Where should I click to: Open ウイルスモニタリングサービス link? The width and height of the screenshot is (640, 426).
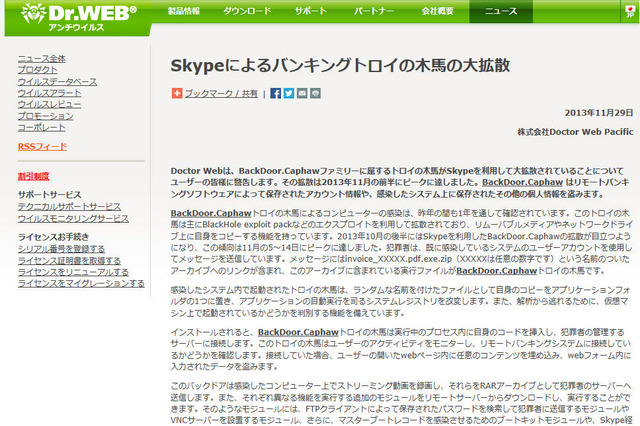click(73, 218)
